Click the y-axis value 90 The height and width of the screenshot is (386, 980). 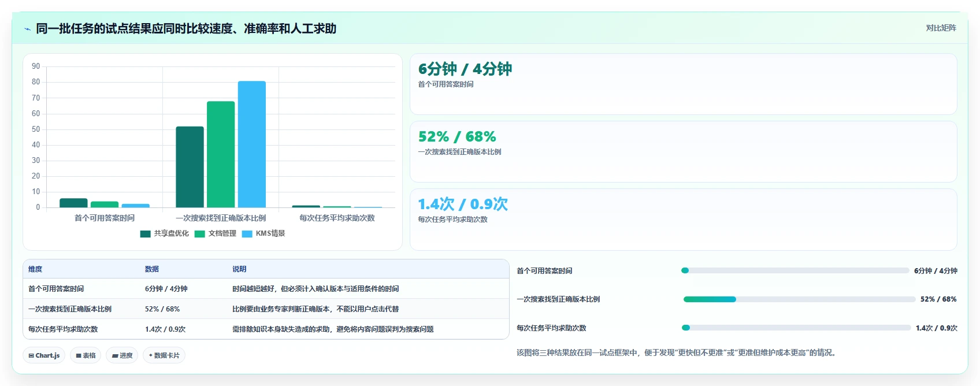point(36,66)
